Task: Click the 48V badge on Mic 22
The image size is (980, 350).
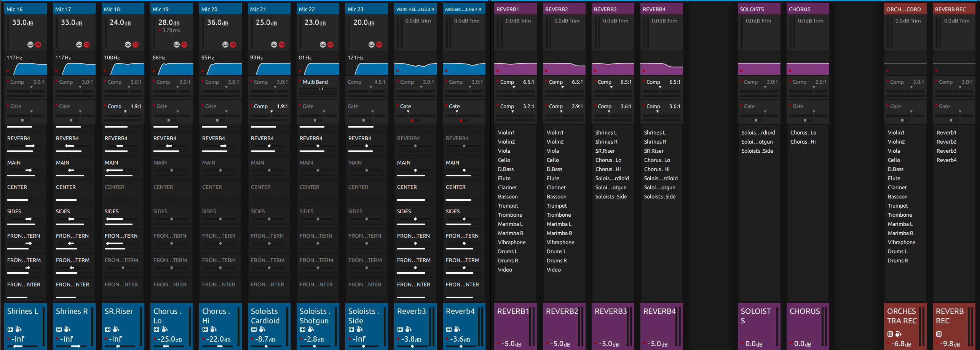Action: pyautogui.click(x=330, y=45)
